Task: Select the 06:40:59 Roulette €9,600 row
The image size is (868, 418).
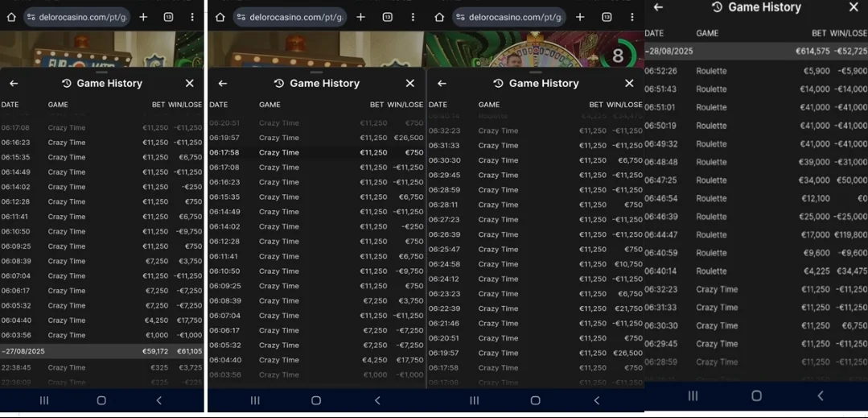Action: pyautogui.click(x=756, y=253)
